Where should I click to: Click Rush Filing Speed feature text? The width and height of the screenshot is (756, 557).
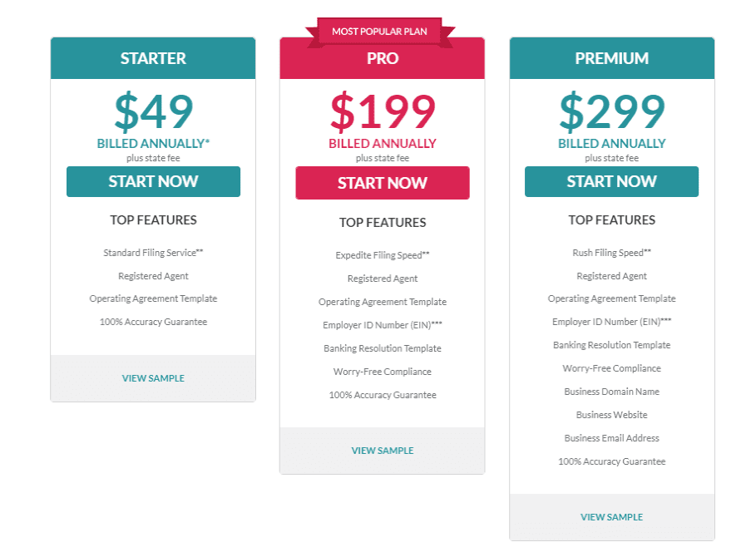coord(611,253)
